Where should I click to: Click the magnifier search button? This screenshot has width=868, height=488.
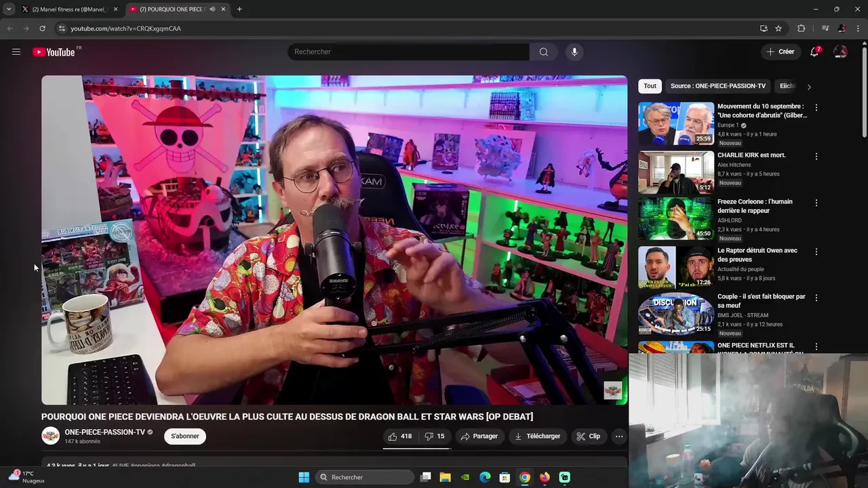(x=544, y=52)
